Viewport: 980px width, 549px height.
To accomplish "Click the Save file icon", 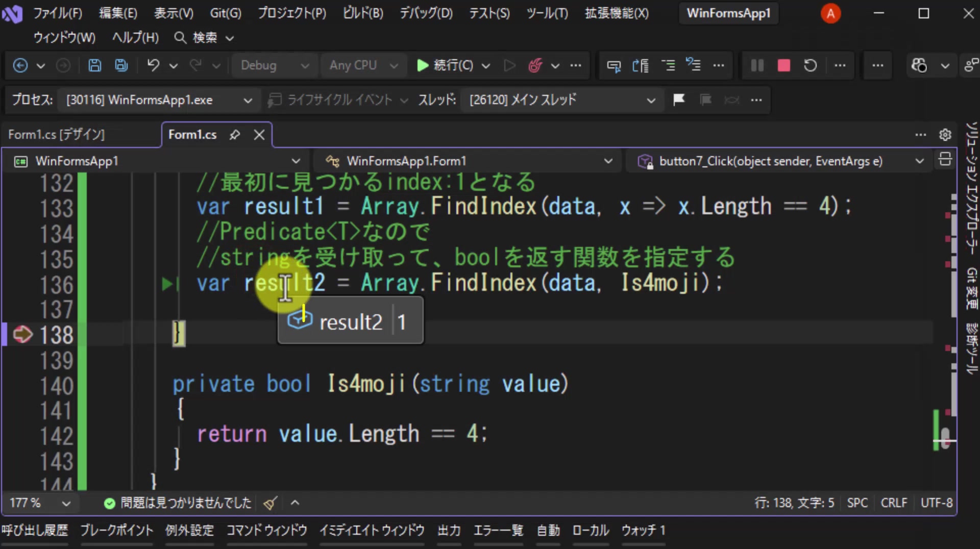I will point(94,65).
